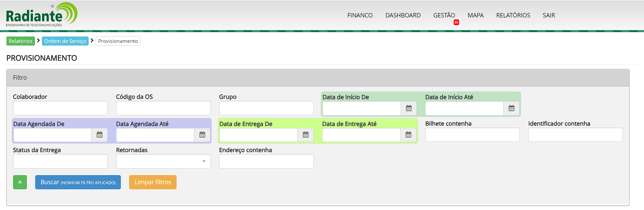Open calendar for Data de Entrega Até
This screenshot has height=210, width=644.
click(408, 135)
